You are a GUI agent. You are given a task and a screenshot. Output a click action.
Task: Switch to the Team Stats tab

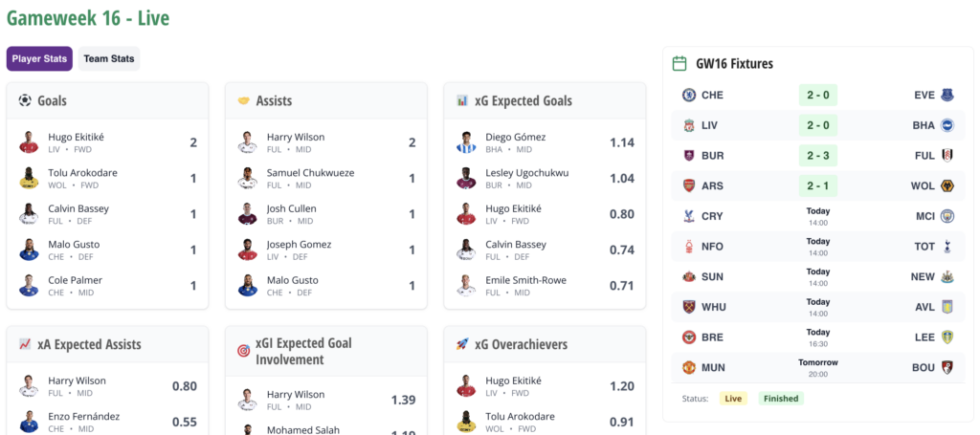[x=109, y=59]
